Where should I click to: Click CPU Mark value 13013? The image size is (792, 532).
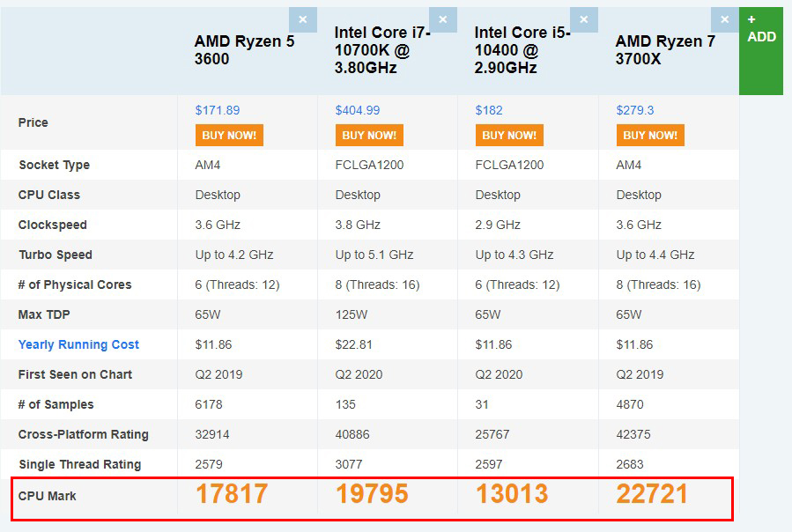(512, 494)
